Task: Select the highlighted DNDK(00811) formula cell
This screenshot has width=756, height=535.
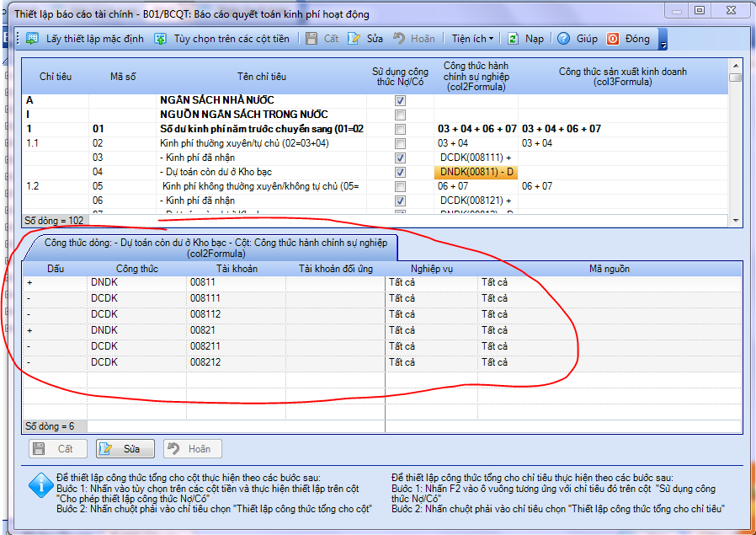Action: point(476,172)
